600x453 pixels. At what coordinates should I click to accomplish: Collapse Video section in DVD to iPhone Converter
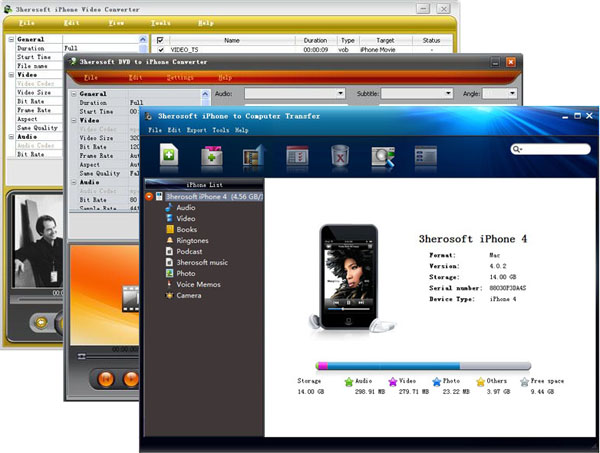[x=74, y=121]
